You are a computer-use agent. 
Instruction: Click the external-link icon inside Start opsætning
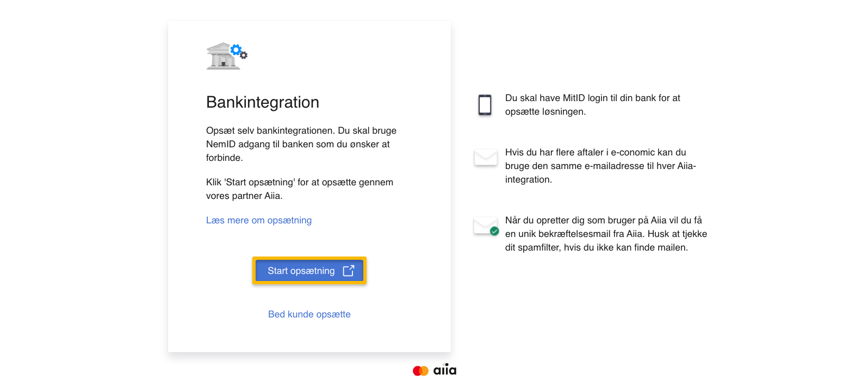(348, 271)
